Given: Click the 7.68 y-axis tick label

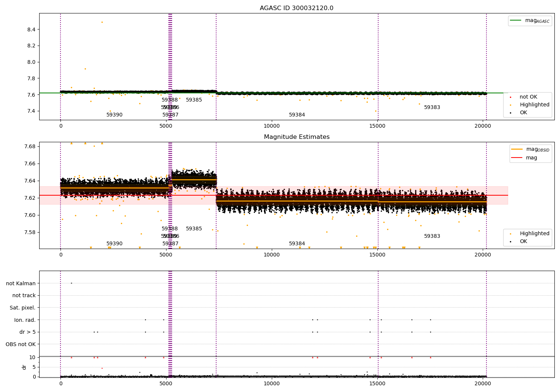Looking at the screenshot, I should [x=30, y=146].
